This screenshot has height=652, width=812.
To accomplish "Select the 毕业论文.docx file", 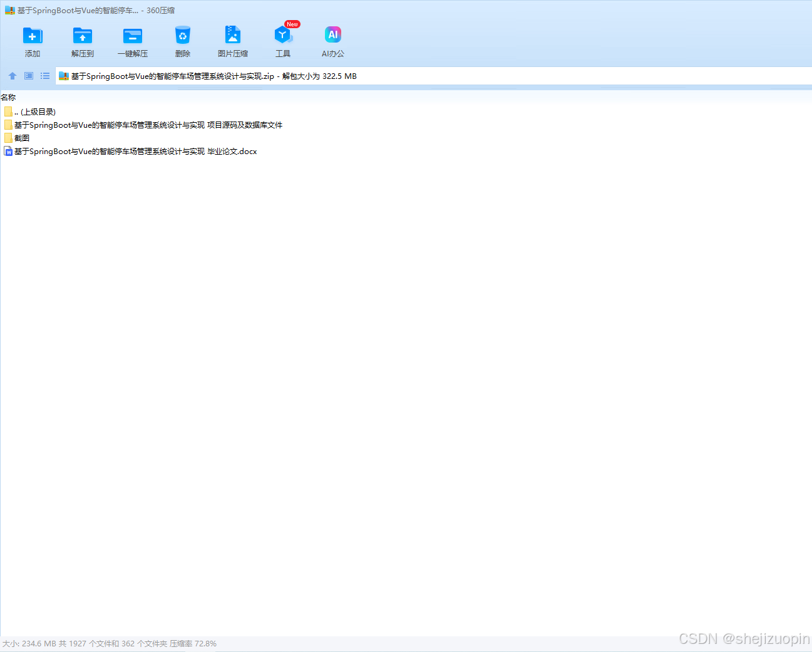I will [x=130, y=151].
